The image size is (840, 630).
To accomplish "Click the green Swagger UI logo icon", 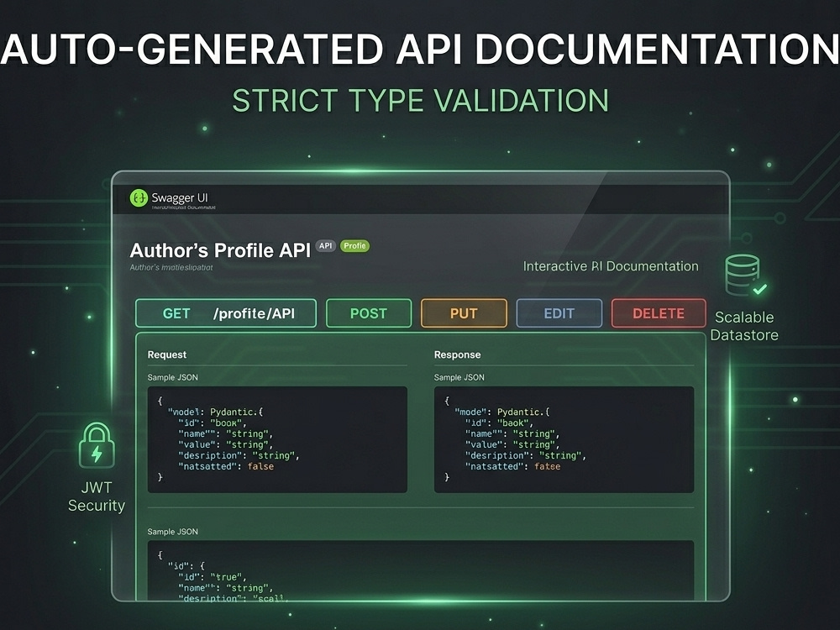I will click(x=139, y=198).
